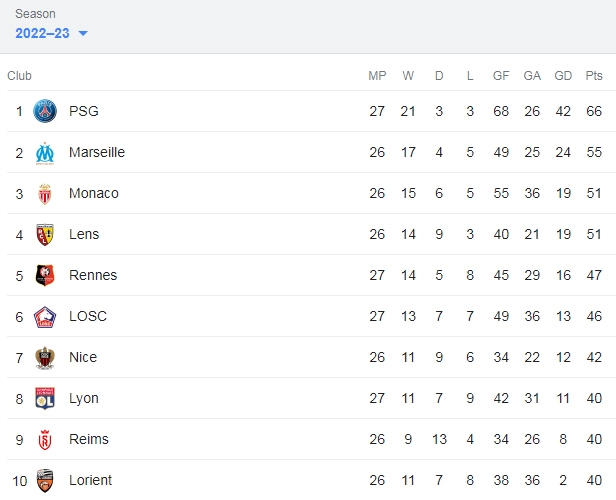Click the LOSC club logo
This screenshot has width=616, height=500.
(45, 317)
